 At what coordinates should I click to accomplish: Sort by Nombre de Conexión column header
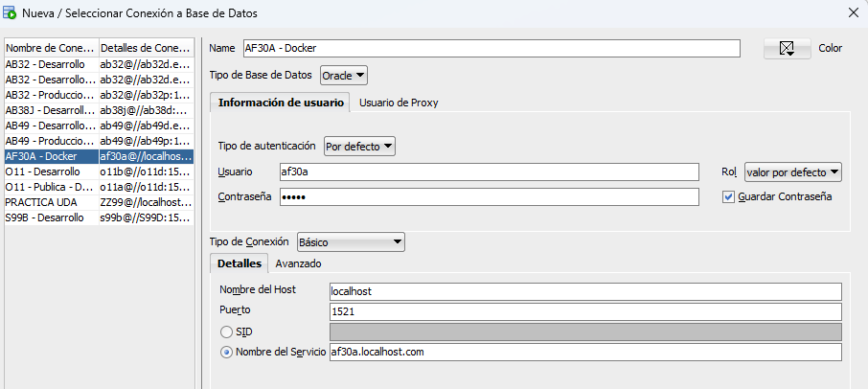click(52, 48)
